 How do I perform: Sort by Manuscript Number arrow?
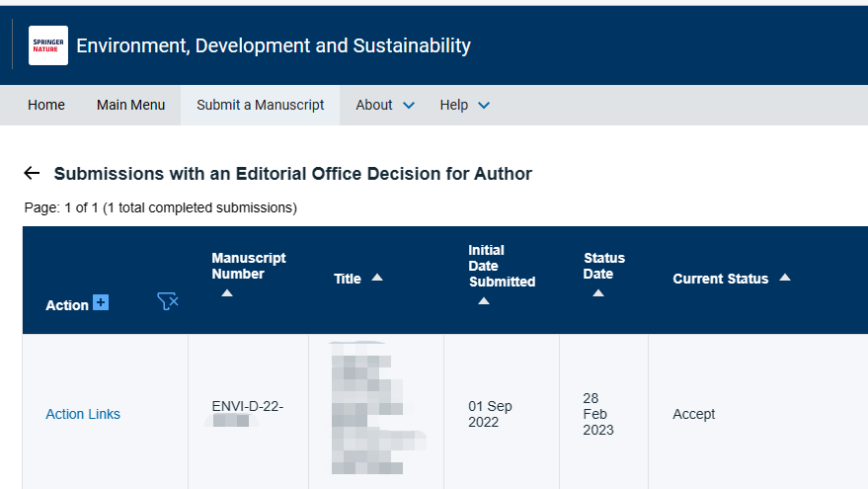pos(227,293)
